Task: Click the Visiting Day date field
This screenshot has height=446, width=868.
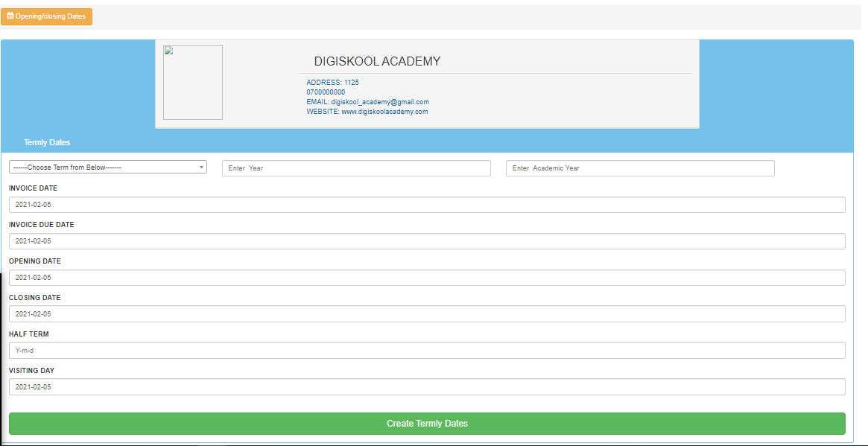Action: click(x=426, y=387)
